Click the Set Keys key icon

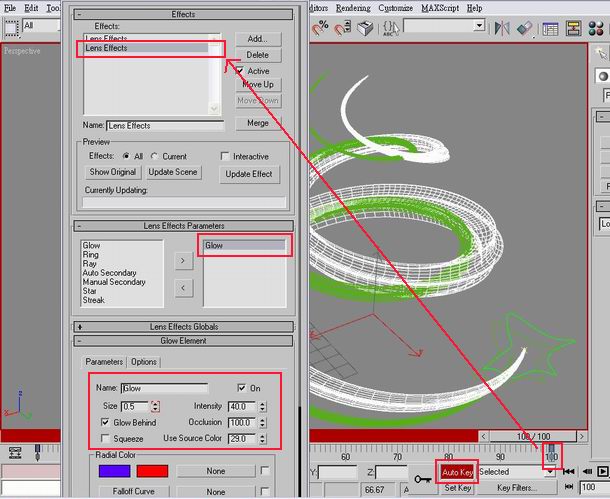tap(422, 479)
